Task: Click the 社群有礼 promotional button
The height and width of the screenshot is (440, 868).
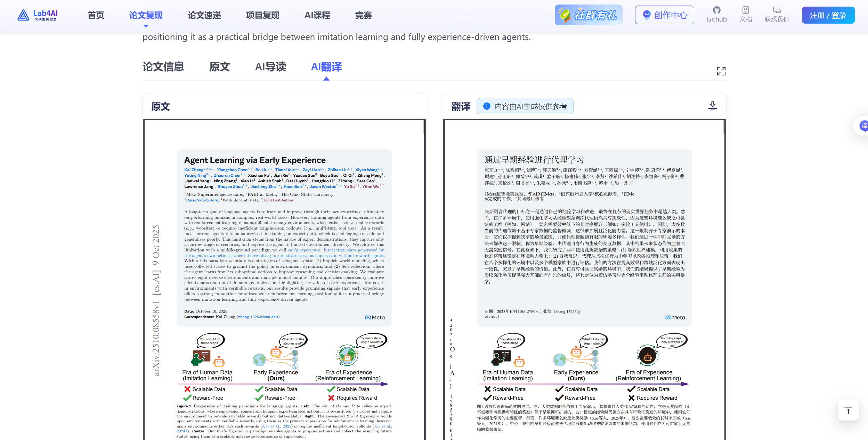Action: 589,15
